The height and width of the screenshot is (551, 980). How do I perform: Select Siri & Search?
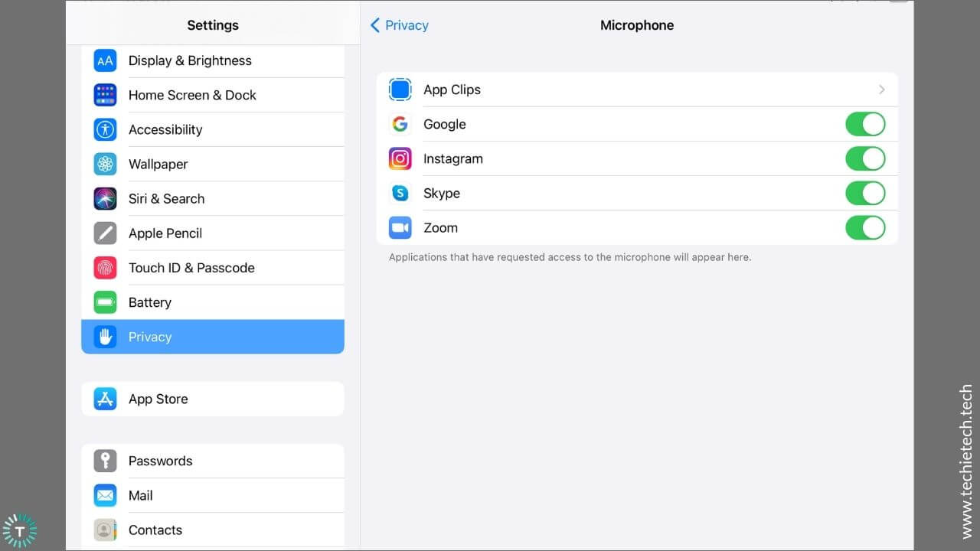[x=213, y=198]
